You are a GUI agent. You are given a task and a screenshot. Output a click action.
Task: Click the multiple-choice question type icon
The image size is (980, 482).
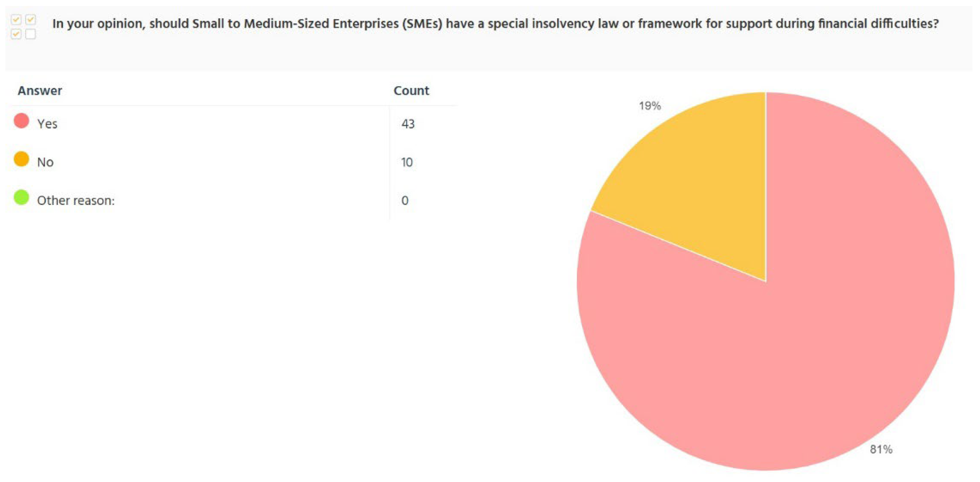(23, 27)
